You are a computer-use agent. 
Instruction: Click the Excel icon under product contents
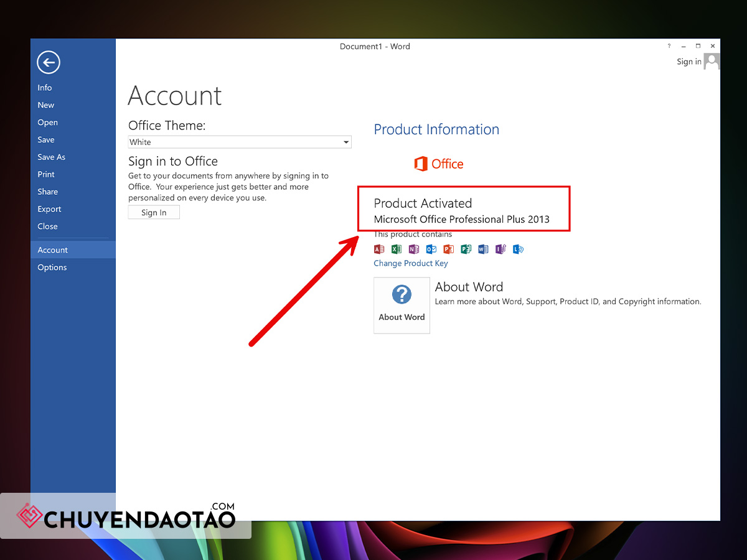(x=397, y=250)
